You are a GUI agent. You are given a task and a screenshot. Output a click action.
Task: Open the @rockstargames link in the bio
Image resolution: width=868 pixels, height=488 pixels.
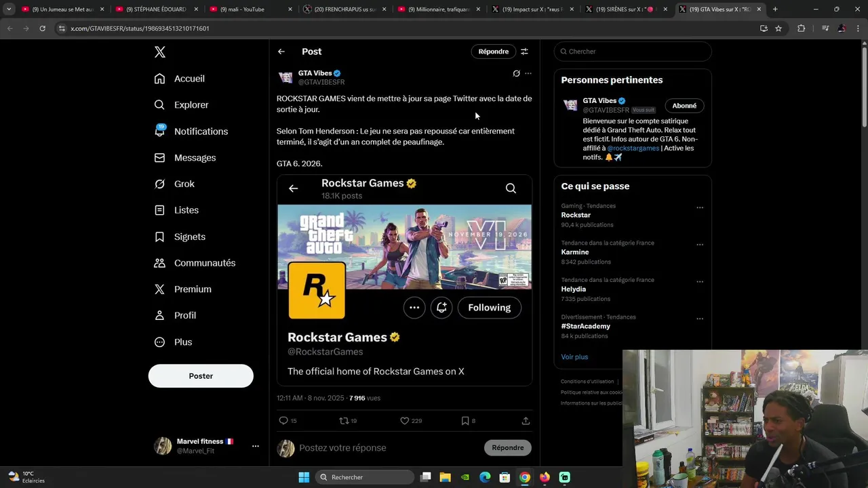[633, 148]
